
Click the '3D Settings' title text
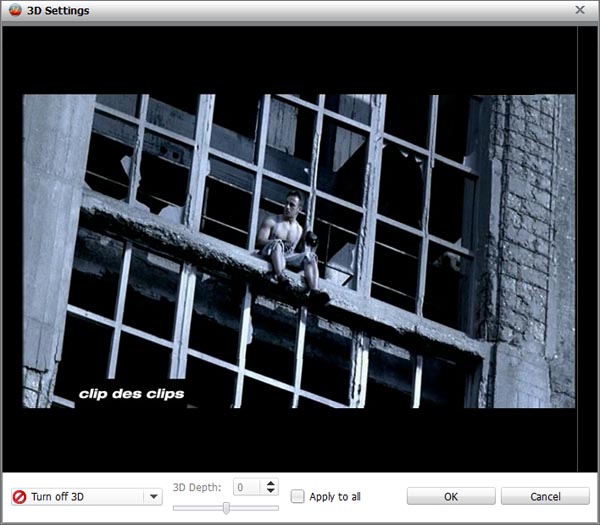(x=58, y=10)
